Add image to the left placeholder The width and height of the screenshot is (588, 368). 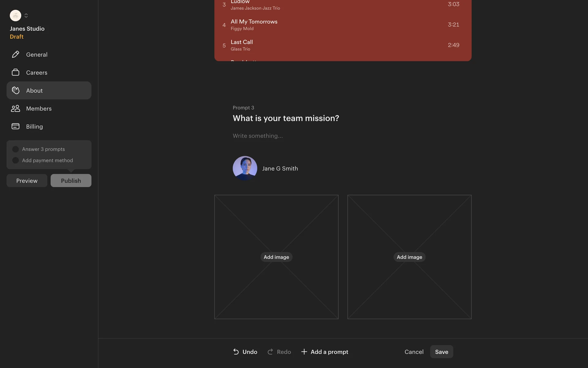(276, 257)
